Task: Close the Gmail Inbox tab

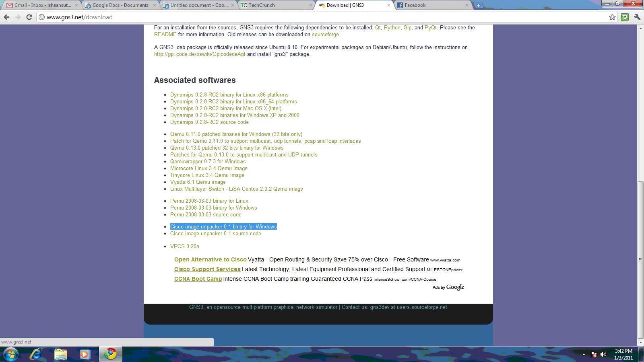Action: [x=76, y=5]
